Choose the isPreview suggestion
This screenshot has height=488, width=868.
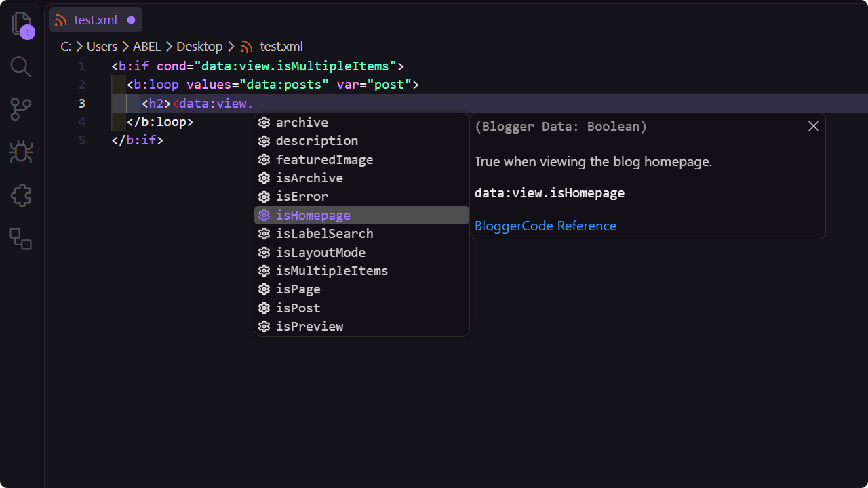pos(361,327)
